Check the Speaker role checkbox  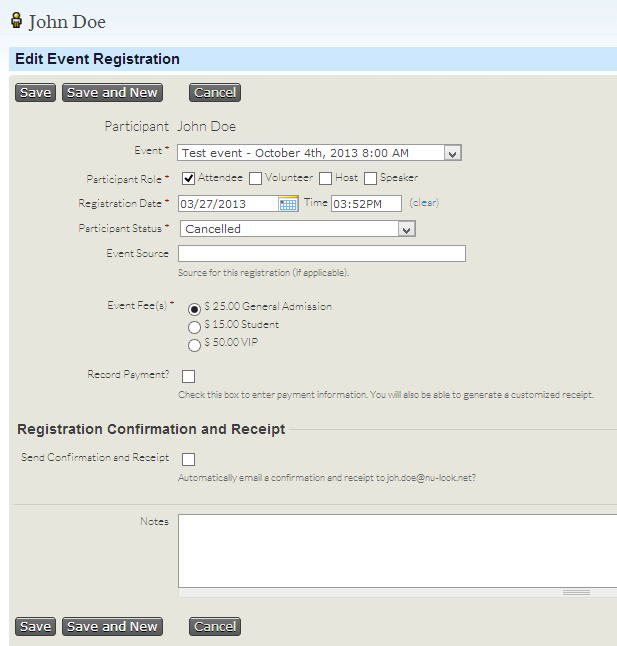pyautogui.click(x=370, y=179)
